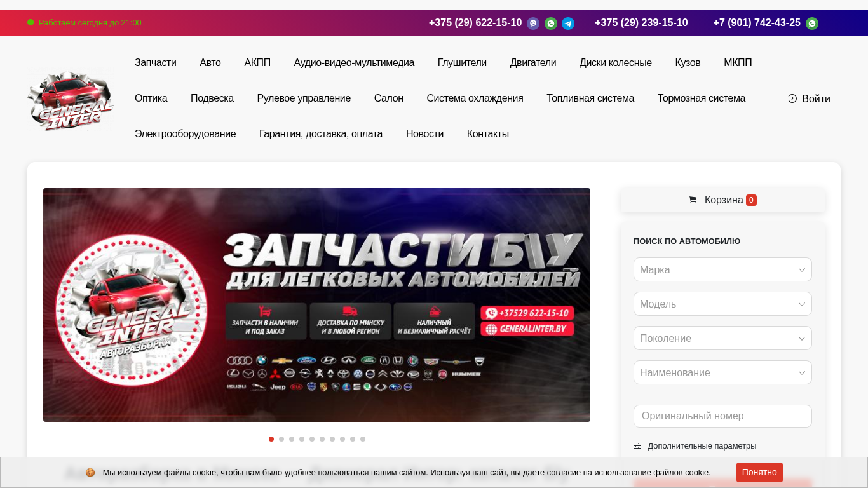The width and height of the screenshot is (868, 488).
Task: Open the Подвеска category
Action: pos(212,98)
